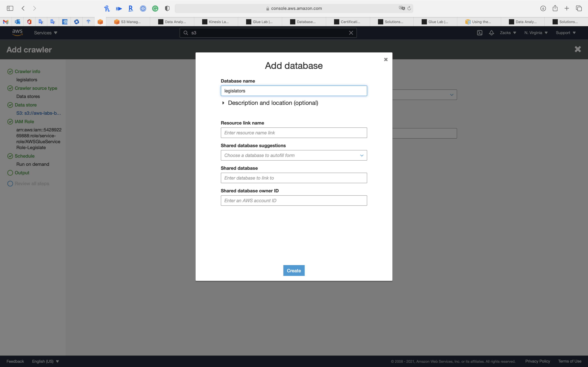Click the Privacy Policy link
This screenshot has height=367, width=588.
[537, 361]
